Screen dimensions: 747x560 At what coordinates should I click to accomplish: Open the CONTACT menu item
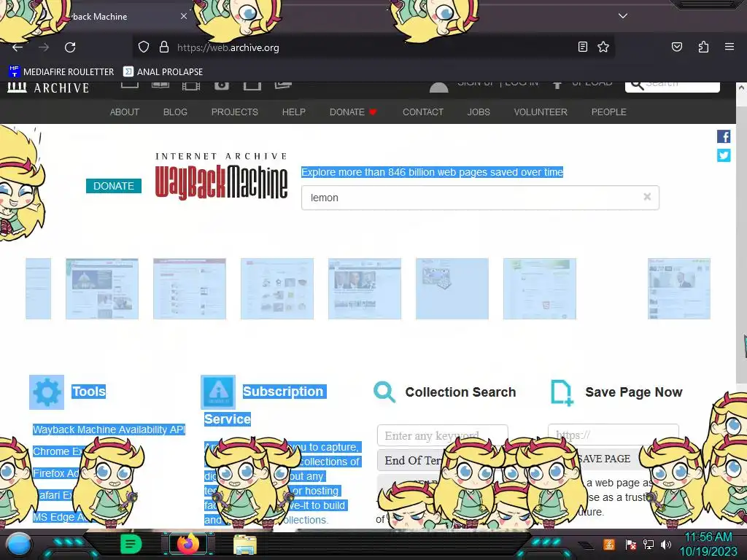[x=423, y=112]
